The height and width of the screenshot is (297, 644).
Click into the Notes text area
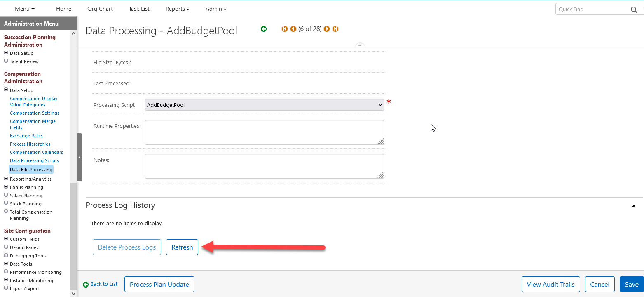(265, 166)
